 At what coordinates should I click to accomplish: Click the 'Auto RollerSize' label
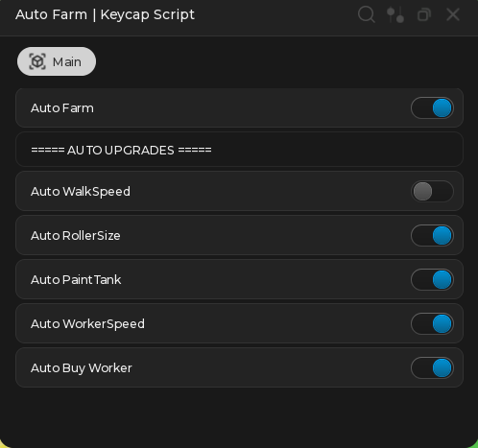click(x=76, y=236)
